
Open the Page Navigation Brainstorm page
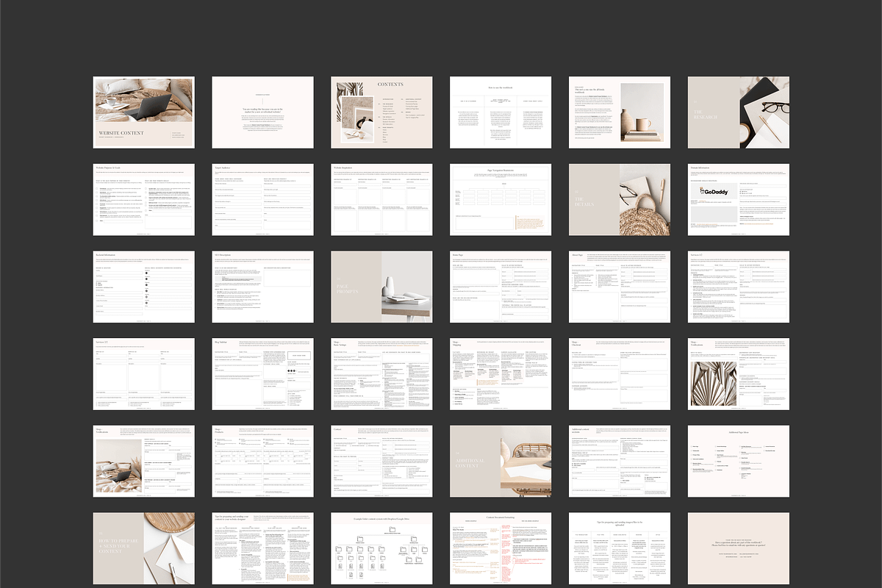(501, 199)
